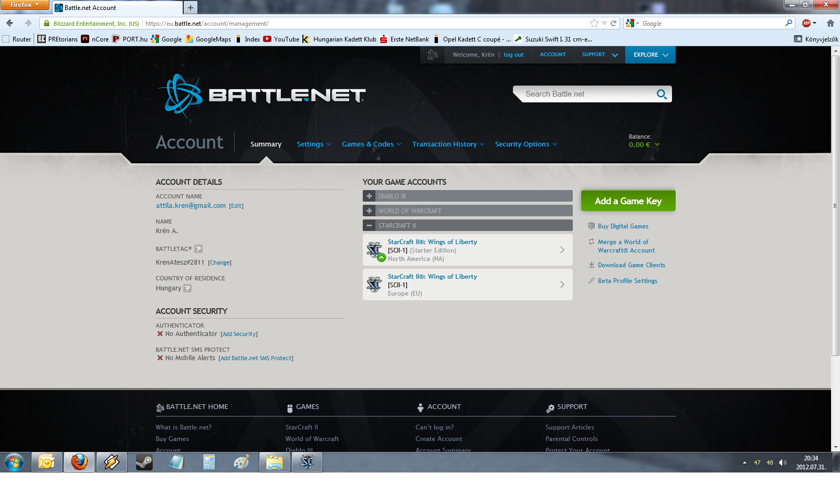
Task: Click Download Game Clients link
Action: [632, 265]
